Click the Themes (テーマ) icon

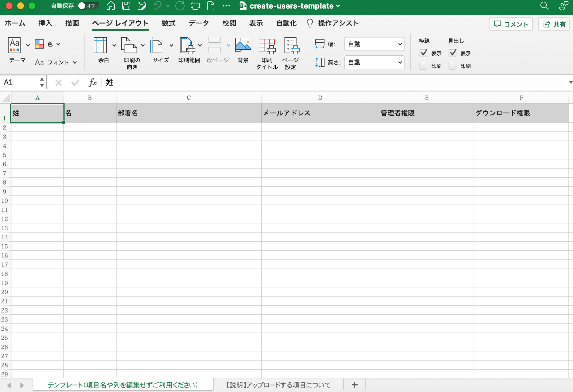(x=14, y=45)
